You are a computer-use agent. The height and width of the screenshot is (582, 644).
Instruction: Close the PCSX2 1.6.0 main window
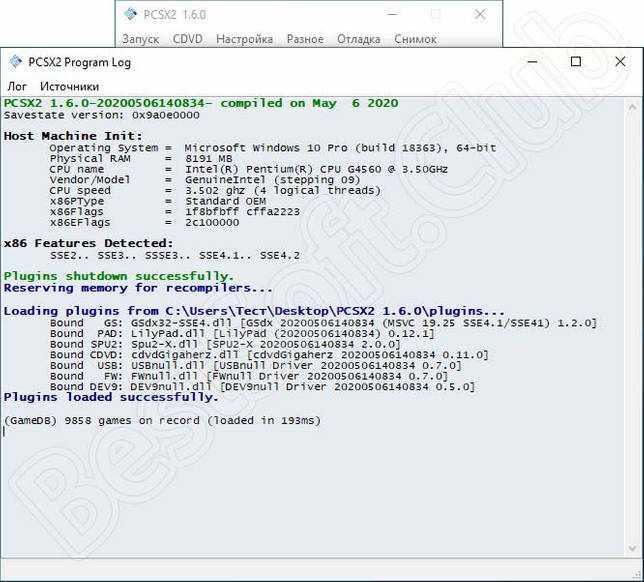[x=480, y=14]
